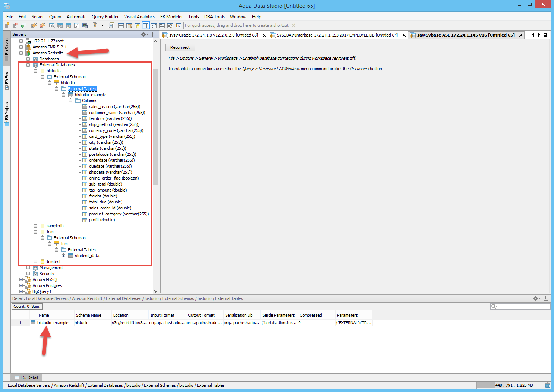Open the Query menu

55,17
